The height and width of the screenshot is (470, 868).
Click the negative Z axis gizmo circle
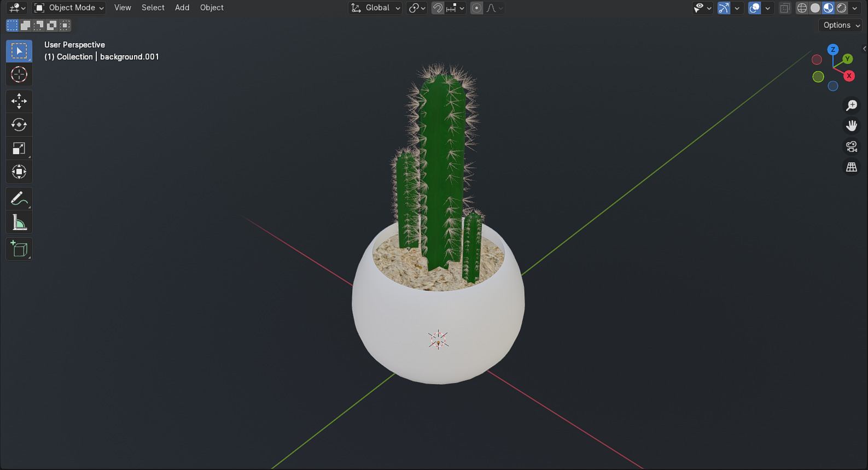click(x=833, y=86)
